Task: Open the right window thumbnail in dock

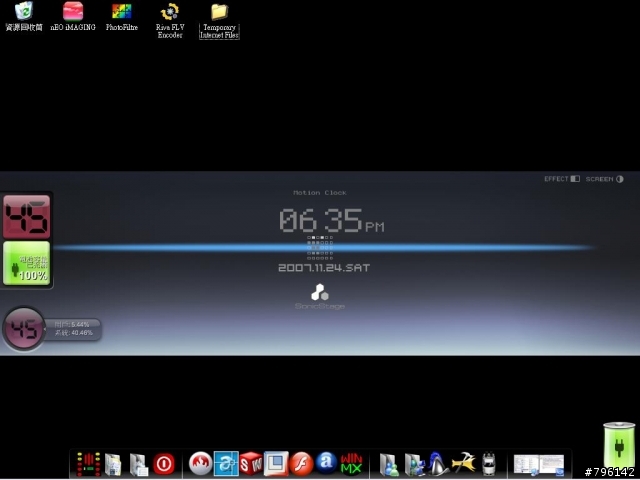Action: click(551, 465)
